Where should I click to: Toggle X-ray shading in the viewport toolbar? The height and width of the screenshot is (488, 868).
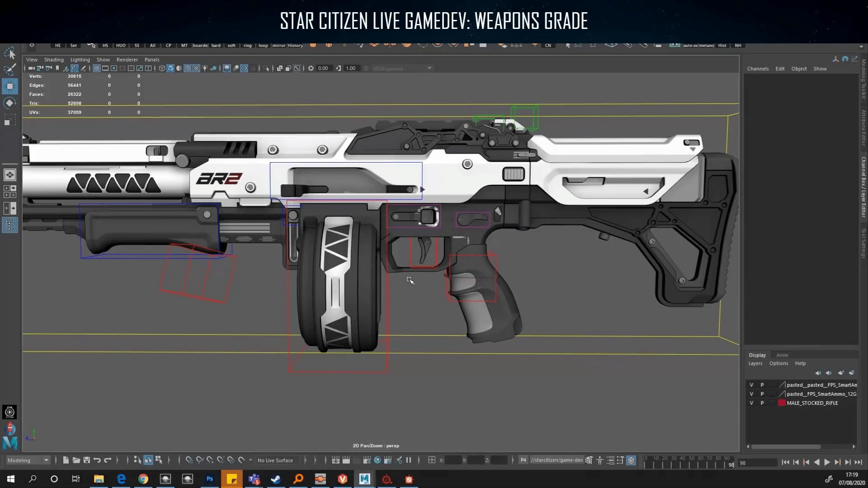(x=197, y=68)
